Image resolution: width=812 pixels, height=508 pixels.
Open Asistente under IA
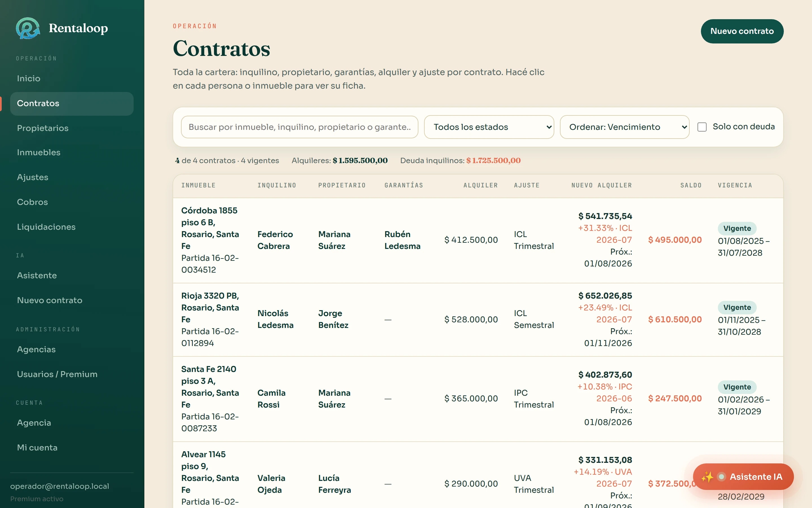[72, 275]
